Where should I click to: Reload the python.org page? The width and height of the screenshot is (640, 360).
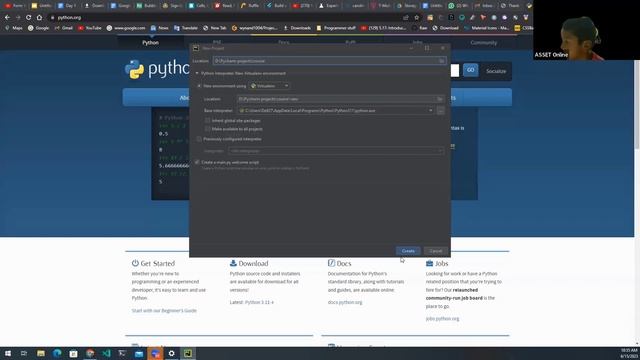coord(29,18)
